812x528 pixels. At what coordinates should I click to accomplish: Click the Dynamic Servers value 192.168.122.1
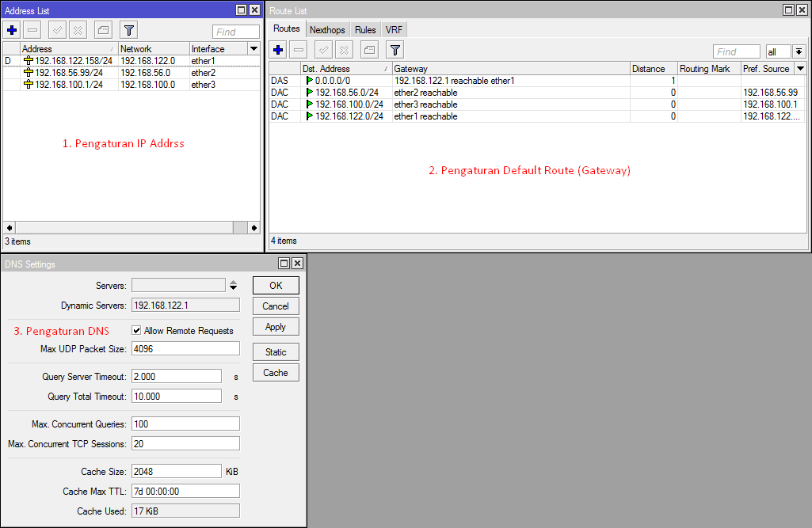185,306
